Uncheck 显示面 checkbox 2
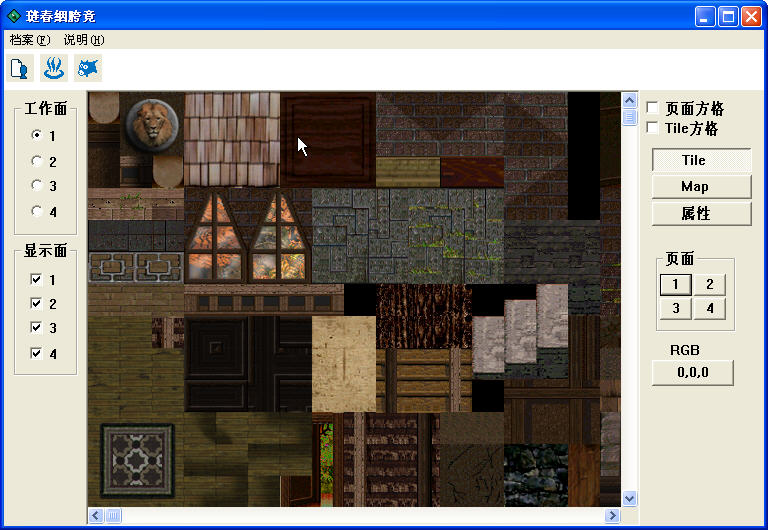The width and height of the screenshot is (768, 530). pos(36,303)
